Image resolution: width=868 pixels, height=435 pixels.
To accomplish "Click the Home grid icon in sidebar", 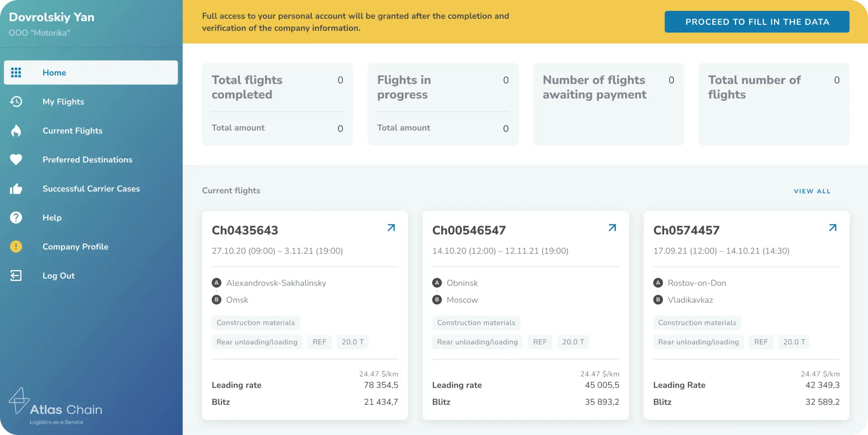I will click(x=16, y=72).
